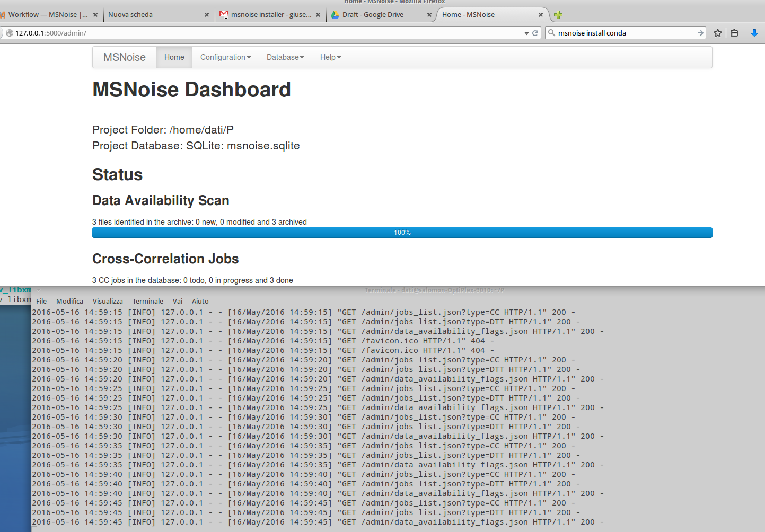Click the Data Availability 100% progress bar

pos(402,233)
